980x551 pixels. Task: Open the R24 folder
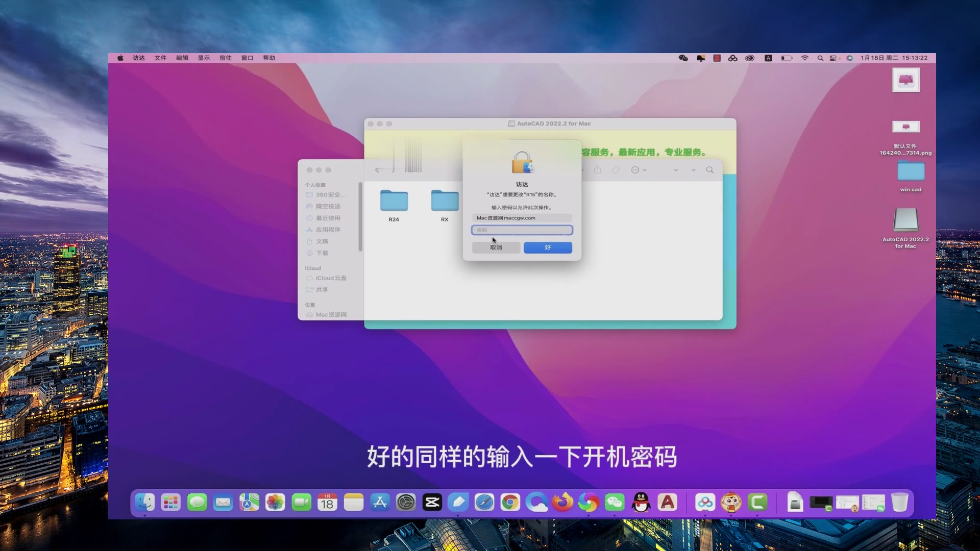tap(393, 202)
